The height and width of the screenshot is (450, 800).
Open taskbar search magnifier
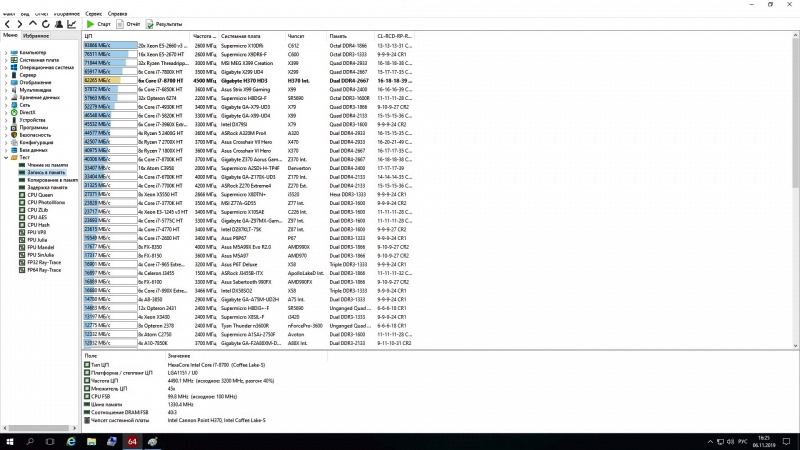point(30,442)
